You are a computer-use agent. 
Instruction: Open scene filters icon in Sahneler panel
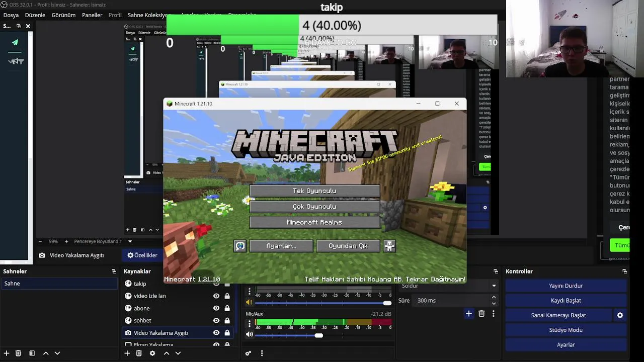[x=32, y=353]
